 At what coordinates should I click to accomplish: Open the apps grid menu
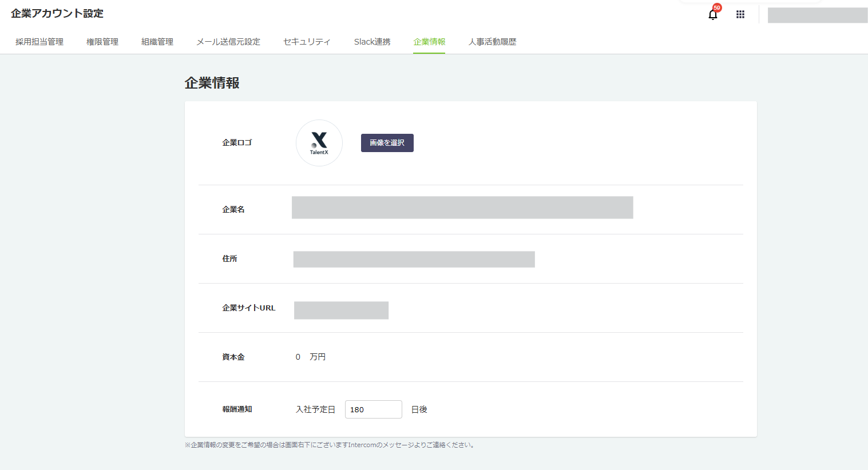(x=740, y=15)
